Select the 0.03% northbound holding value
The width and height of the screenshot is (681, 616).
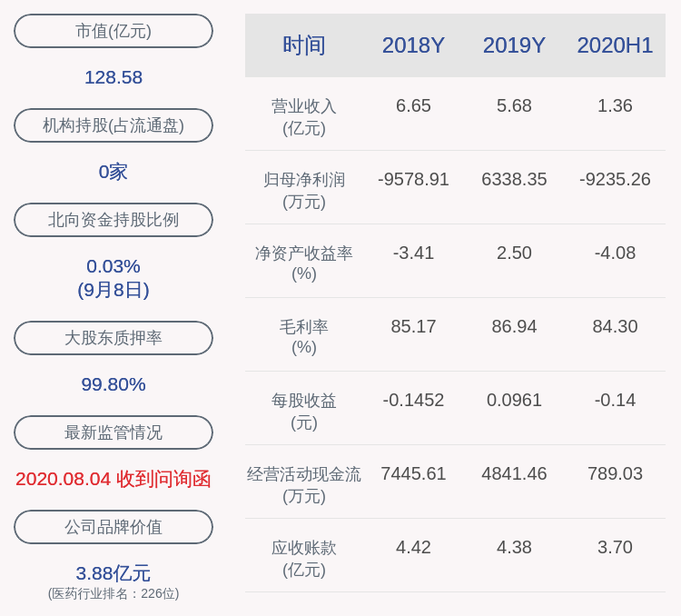pyautogui.click(x=113, y=266)
